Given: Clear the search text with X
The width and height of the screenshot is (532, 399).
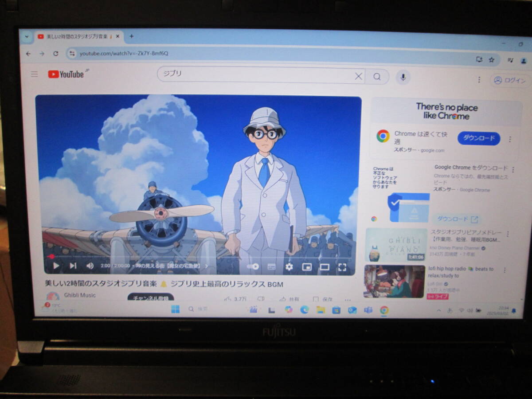Looking at the screenshot, I should [358, 76].
